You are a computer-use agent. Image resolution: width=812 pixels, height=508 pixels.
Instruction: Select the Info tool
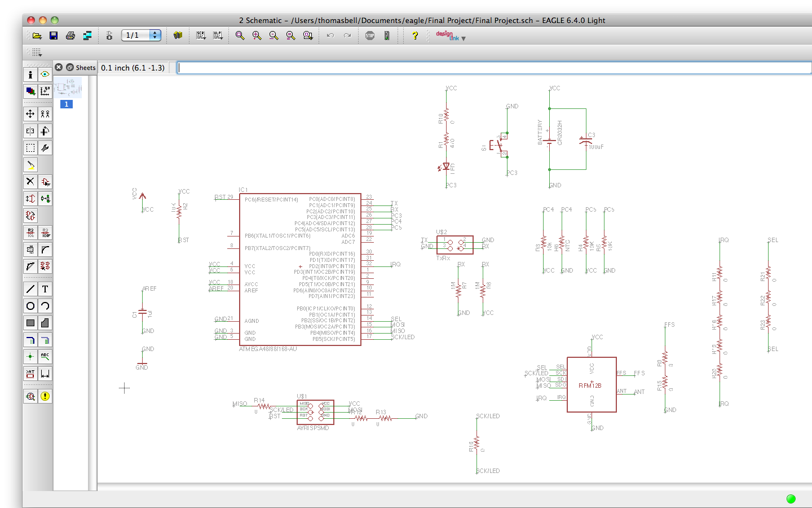tap(29, 74)
